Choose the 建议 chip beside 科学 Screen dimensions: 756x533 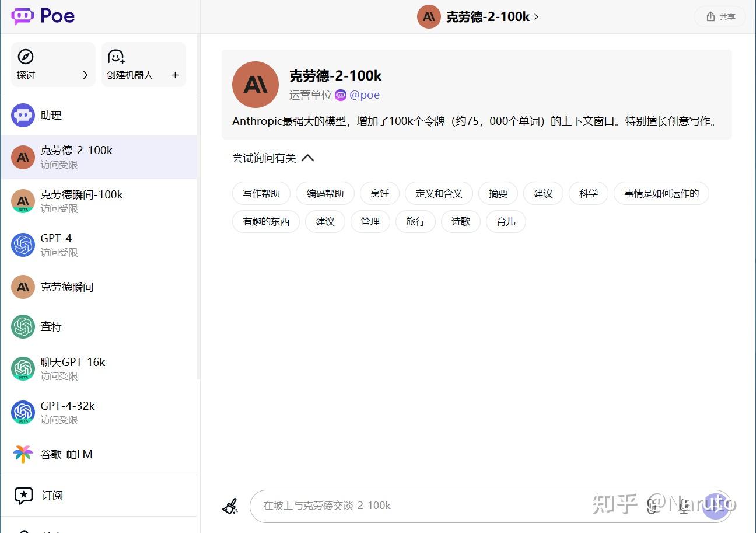coord(543,193)
